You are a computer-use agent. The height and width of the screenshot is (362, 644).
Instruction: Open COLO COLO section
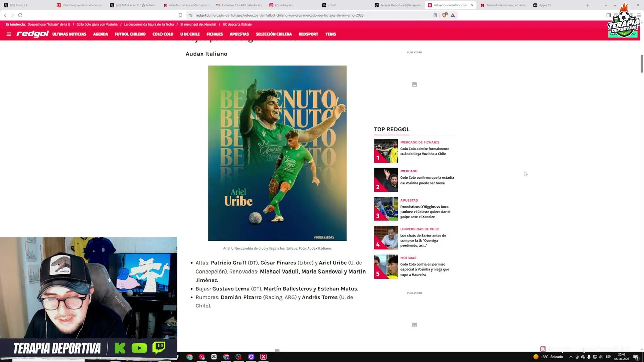tap(163, 34)
